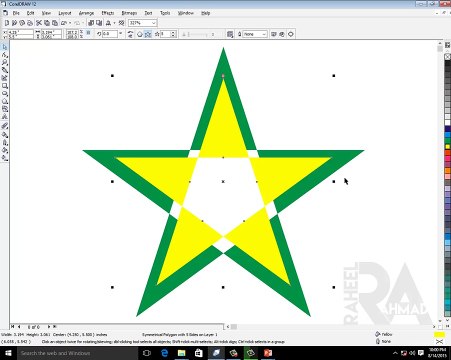
Task: Open the Edit menu
Action: coord(31,13)
